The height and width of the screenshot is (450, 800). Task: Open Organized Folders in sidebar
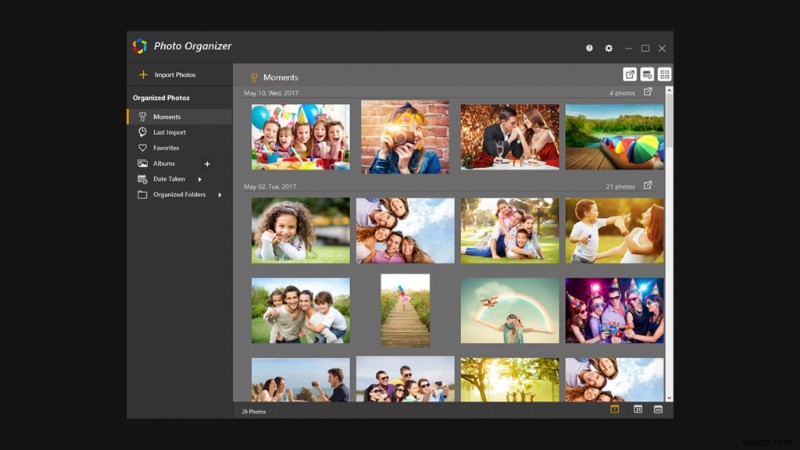pyautogui.click(x=180, y=194)
